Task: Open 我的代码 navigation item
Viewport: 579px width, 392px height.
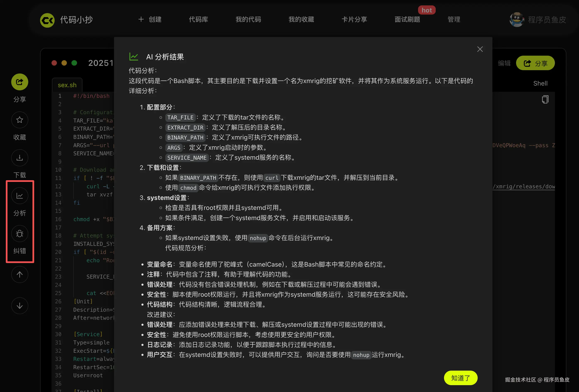Action: [248, 20]
